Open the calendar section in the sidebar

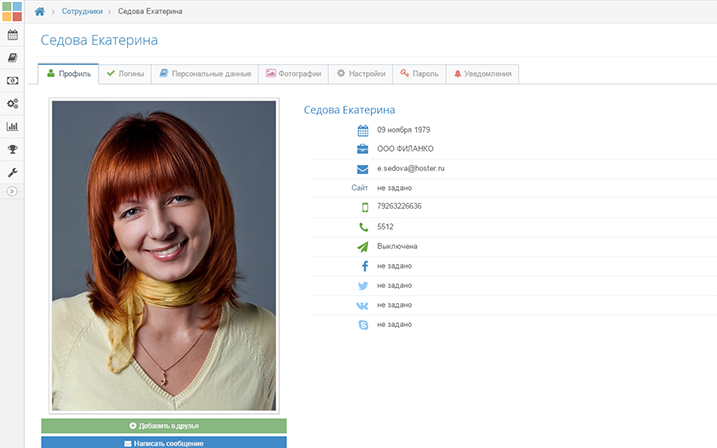(x=12, y=35)
